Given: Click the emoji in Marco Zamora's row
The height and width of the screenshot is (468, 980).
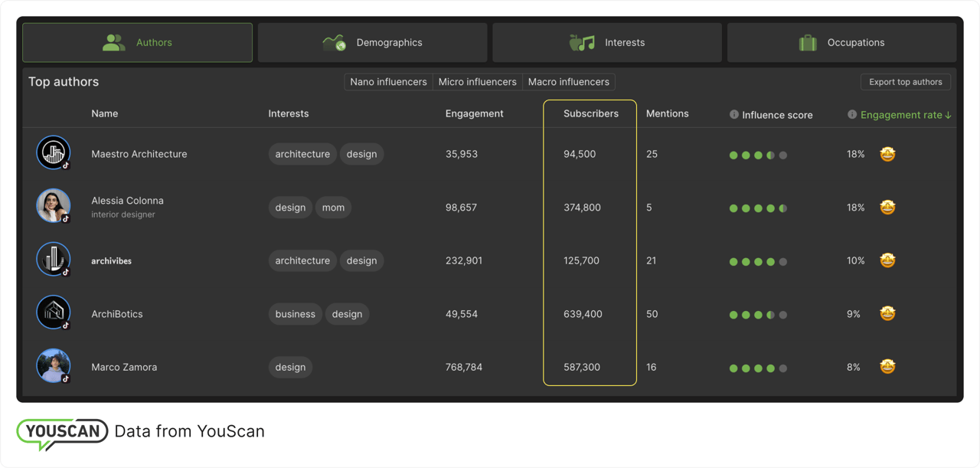Looking at the screenshot, I should click(x=887, y=367).
